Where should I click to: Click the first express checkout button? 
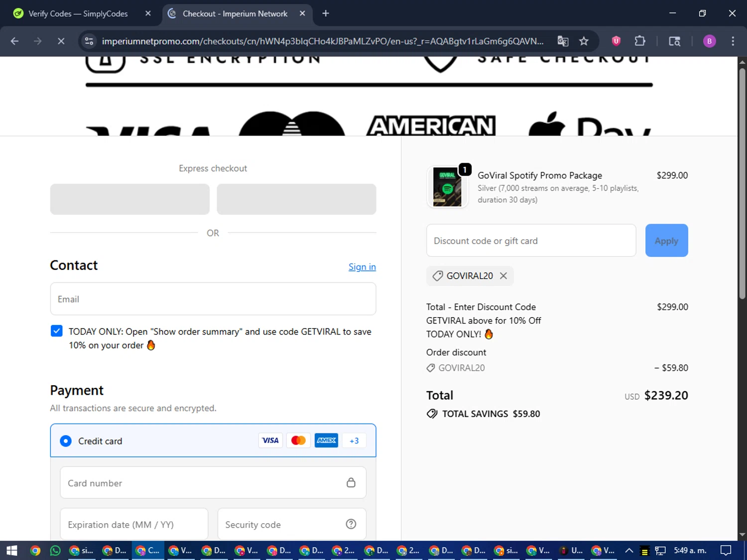pos(130,199)
